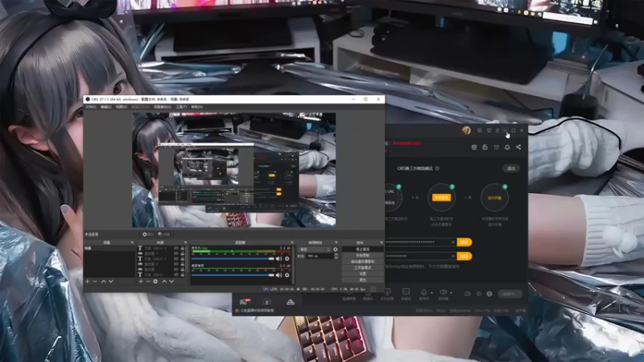Open the 工具(T) menu in OBS
Screen dimensions: 644x362
[x=181, y=107]
